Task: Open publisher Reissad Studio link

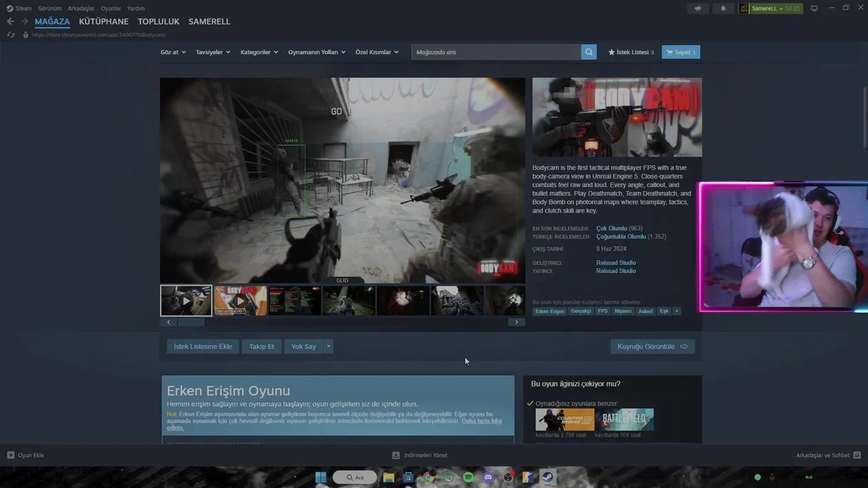Action: (x=616, y=270)
